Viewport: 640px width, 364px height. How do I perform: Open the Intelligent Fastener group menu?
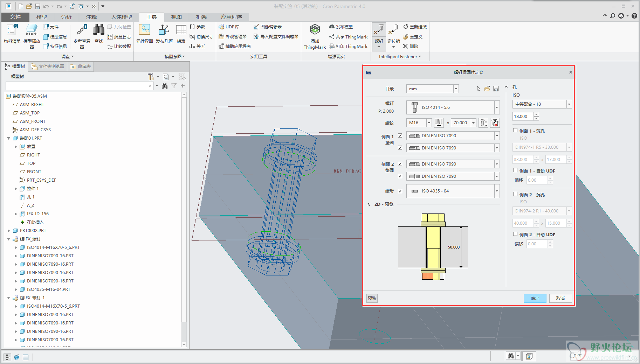400,56
